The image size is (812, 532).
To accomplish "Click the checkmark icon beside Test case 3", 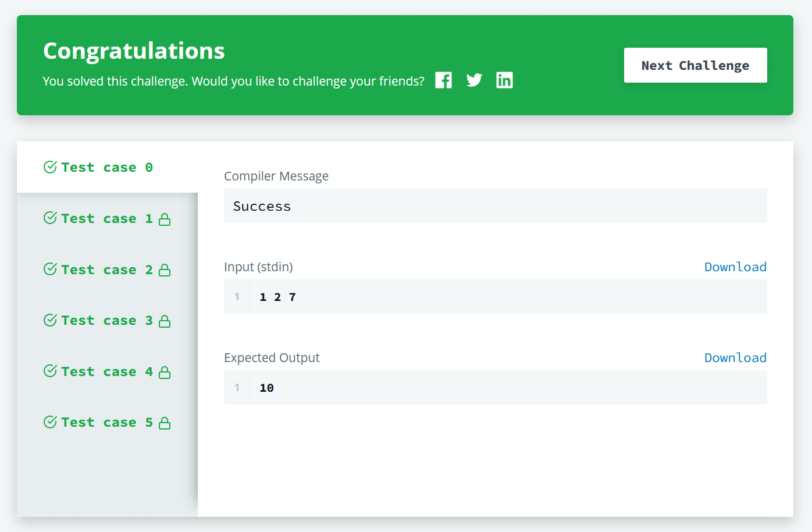I will [x=49, y=320].
